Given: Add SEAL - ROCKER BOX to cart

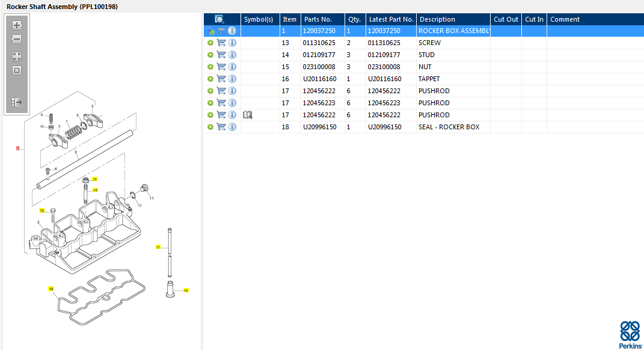Looking at the screenshot, I should [x=221, y=127].
